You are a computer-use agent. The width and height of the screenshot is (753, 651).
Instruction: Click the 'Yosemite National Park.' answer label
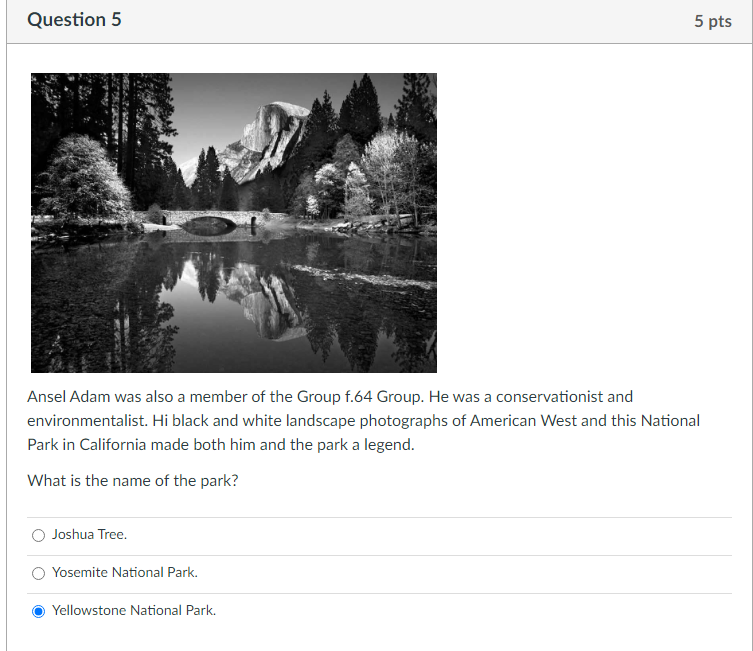tap(125, 572)
